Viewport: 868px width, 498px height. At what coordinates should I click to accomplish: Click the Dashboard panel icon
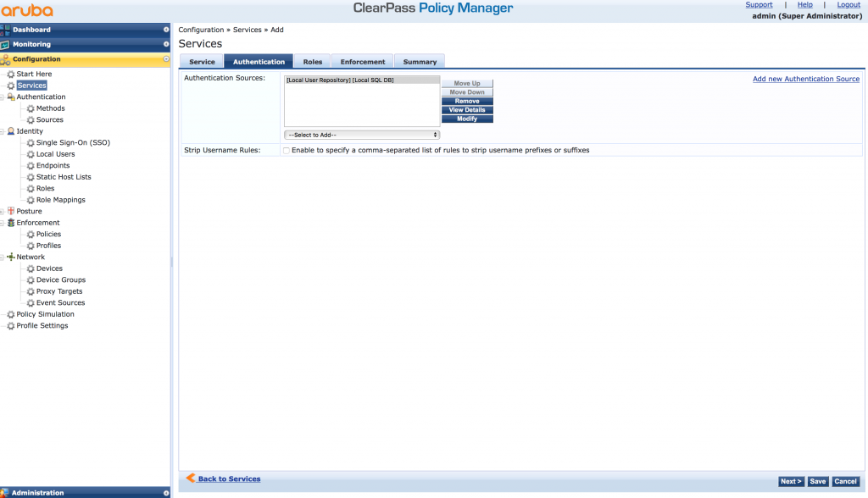(x=5, y=30)
